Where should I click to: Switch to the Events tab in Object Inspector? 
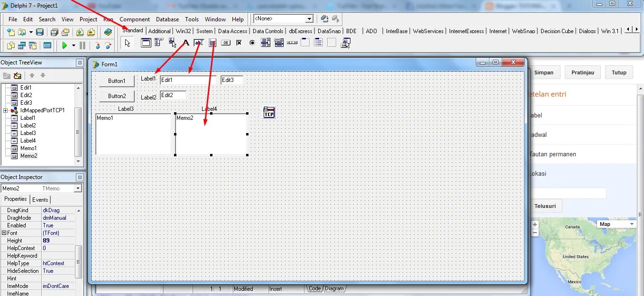[x=40, y=199]
